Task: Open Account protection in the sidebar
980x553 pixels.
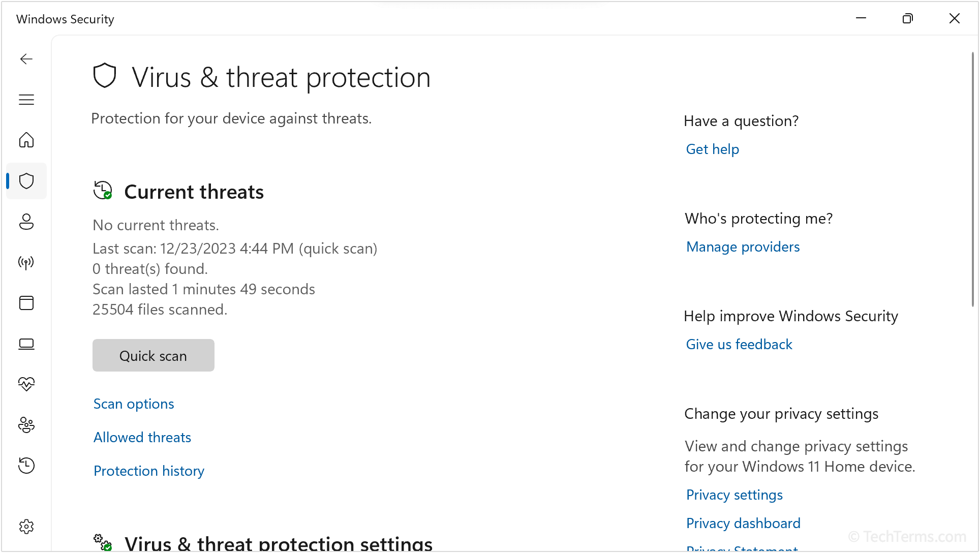Action: pyautogui.click(x=26, y=222)
